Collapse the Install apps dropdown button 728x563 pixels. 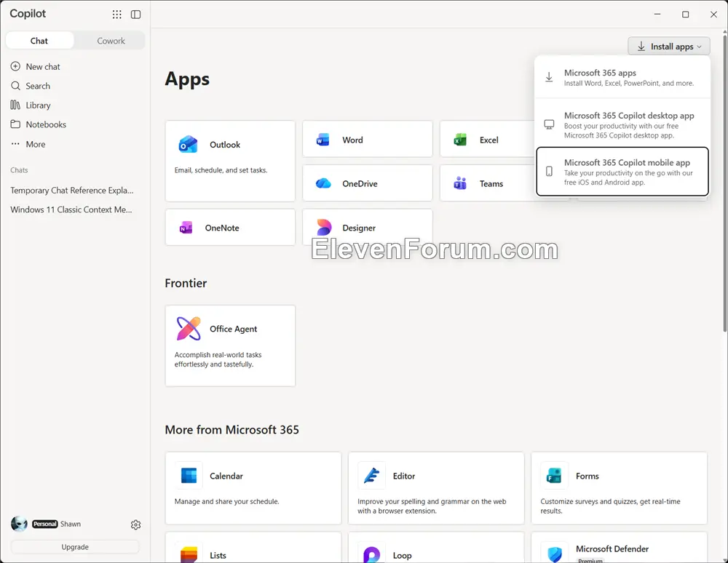point(669,47)
